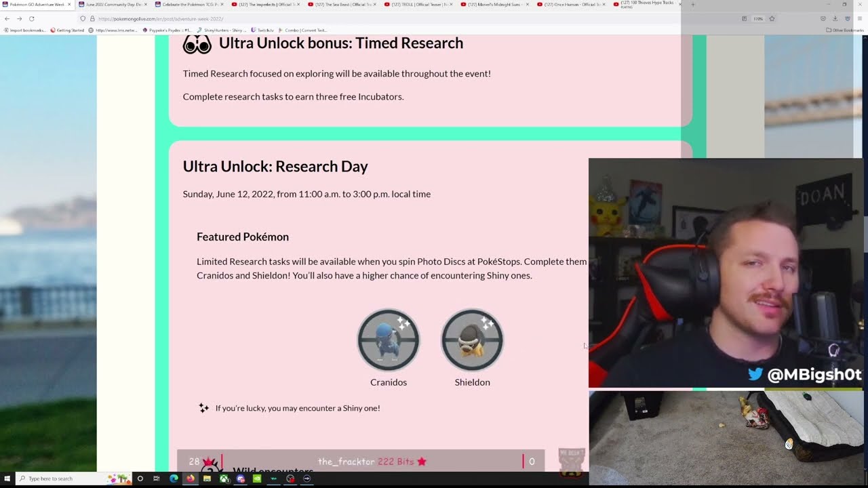Switch to Once Human YouTube tab
The image size is (868, 488).
point(571,4)
